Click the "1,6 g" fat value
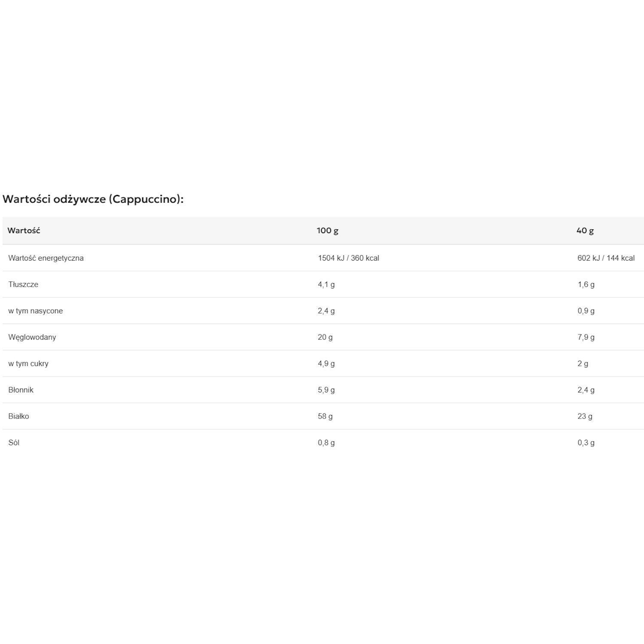Viewport: 644px width, 644px height. click(586, 284)
